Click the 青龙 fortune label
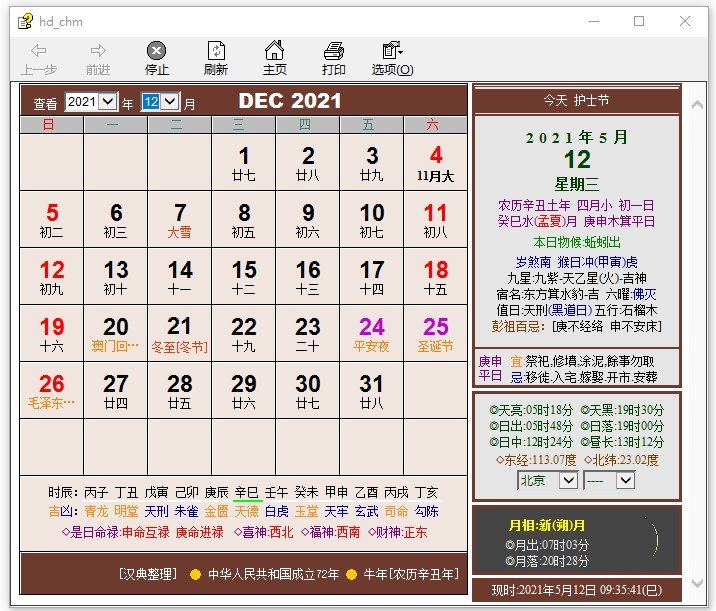The height and width of the screenshot is (611, 716). (96, 511)
